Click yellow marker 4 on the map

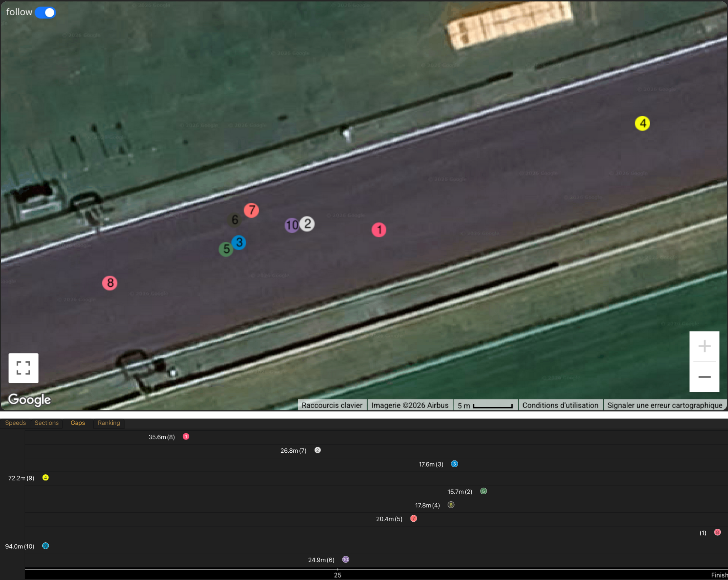(x=642, y=123)
